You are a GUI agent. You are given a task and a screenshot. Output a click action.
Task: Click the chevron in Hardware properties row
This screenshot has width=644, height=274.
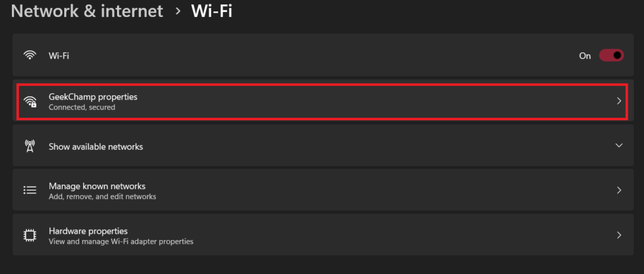pos(619,236)
